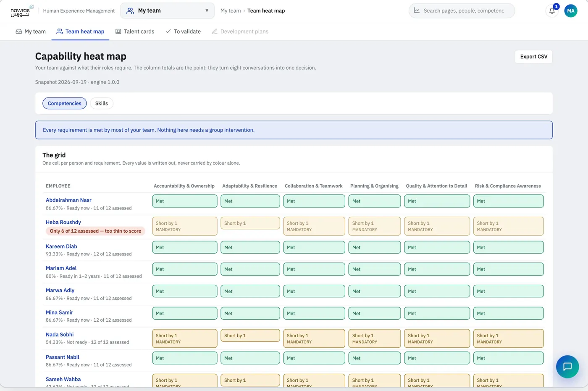Open Sameh Wahba's profile link
The width and height of the screenshot is (588, 391).
[x=63, y=379]
